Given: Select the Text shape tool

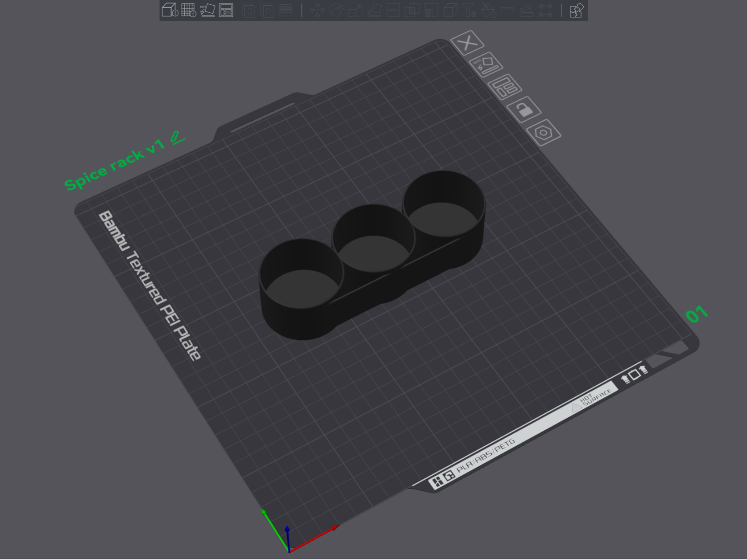Looking at the screenshot, I should coord(469,10).
